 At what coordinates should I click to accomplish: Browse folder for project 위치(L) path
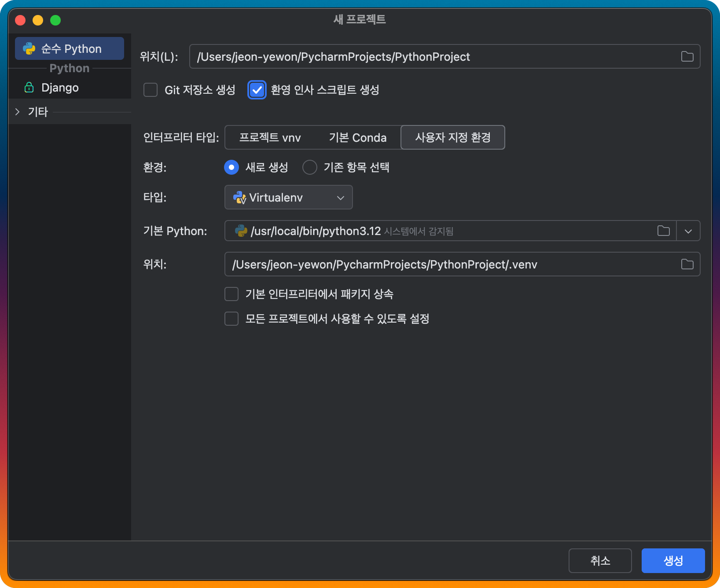(x=687, y=56)
